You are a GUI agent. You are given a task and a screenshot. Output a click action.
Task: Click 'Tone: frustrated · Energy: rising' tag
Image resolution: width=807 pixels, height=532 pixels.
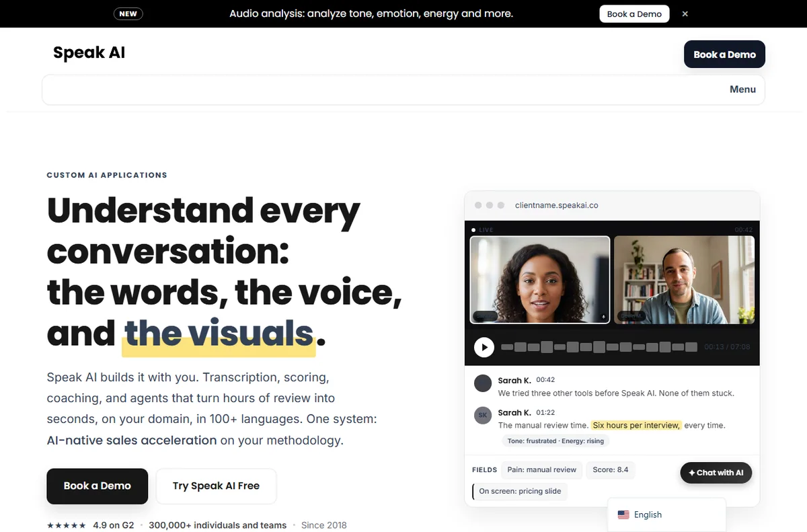coord(555,441)
